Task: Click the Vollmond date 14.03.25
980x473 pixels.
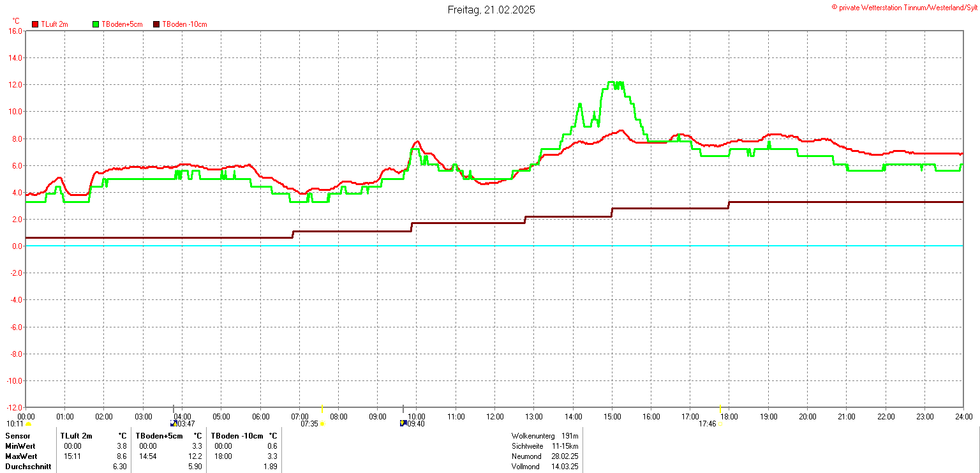Action: tap(565, 467)
